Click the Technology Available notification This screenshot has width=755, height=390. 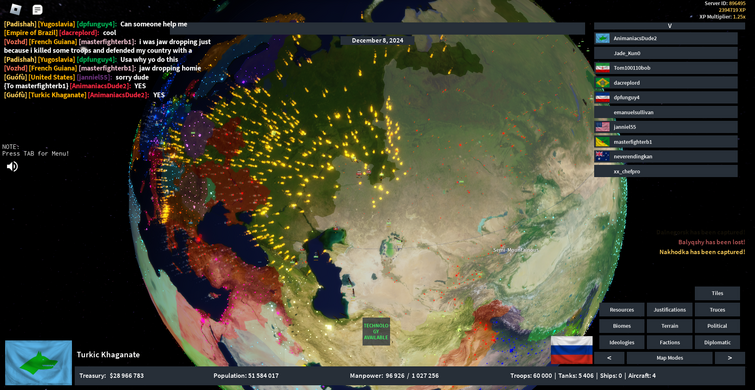[x=376, y=331]
